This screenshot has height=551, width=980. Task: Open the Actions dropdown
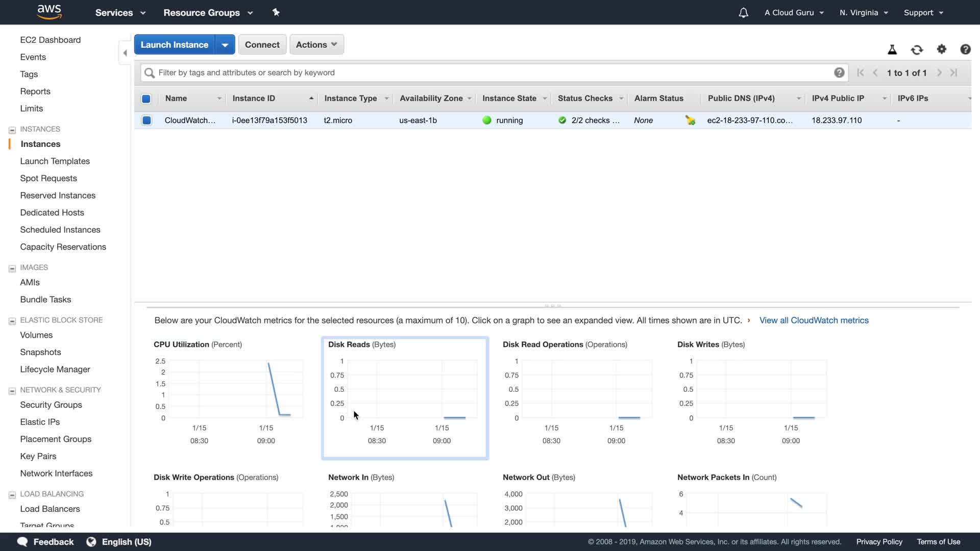pyautogui.click(x=316, y=44)
